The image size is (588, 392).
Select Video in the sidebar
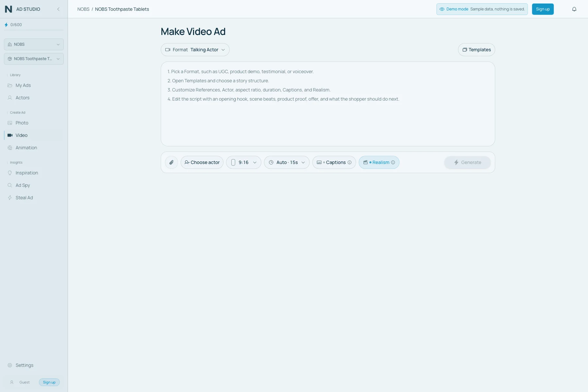coord(34,135)
